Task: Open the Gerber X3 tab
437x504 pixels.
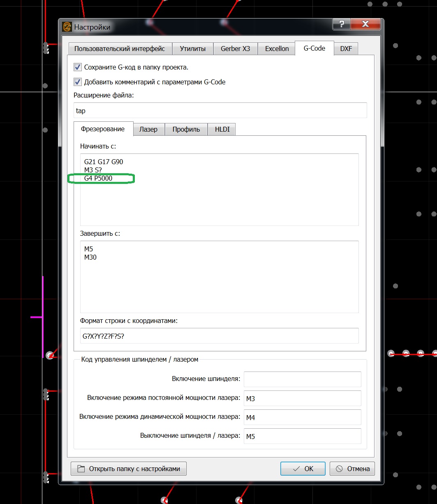Action: [x=235, y=49]
